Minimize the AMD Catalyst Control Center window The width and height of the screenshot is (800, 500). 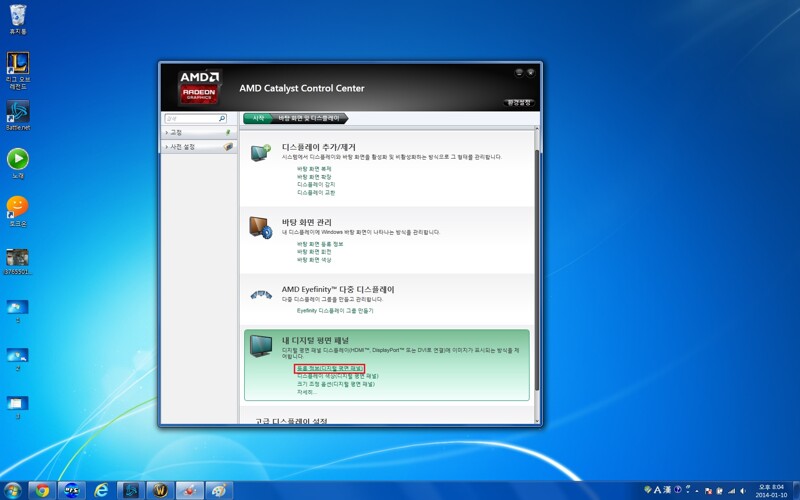point(519,72)
